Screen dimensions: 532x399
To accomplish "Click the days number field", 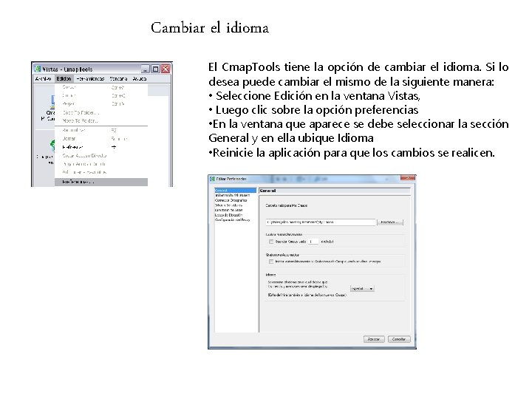I will click(313, 242).
